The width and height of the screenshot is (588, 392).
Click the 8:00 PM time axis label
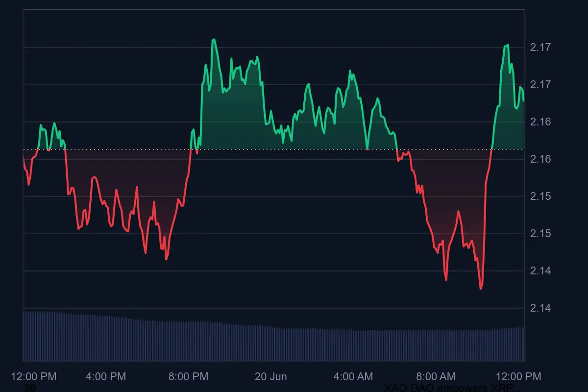click(188, 376)
